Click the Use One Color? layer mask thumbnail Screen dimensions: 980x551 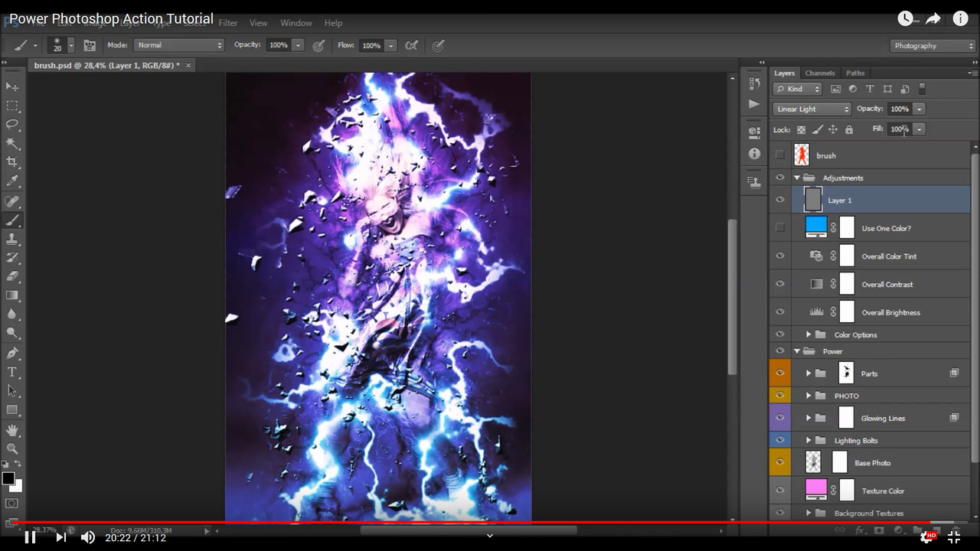tap(848, 227)
